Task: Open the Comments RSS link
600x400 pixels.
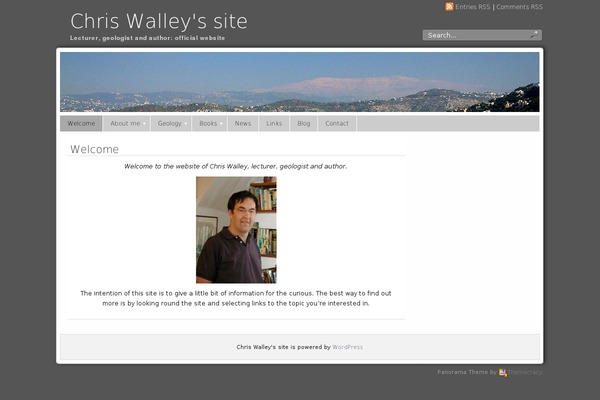Action: (519, 7)
